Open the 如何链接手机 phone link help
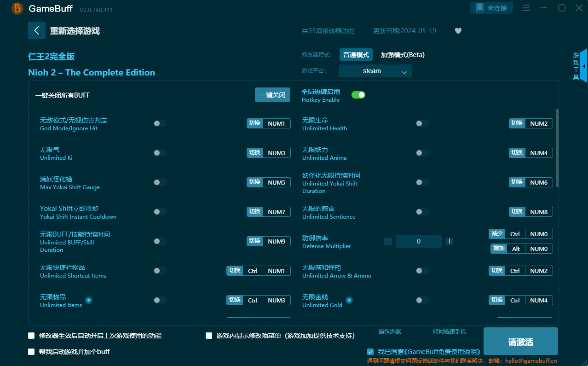The image size is (588, 366). click(x=450, y=331)
